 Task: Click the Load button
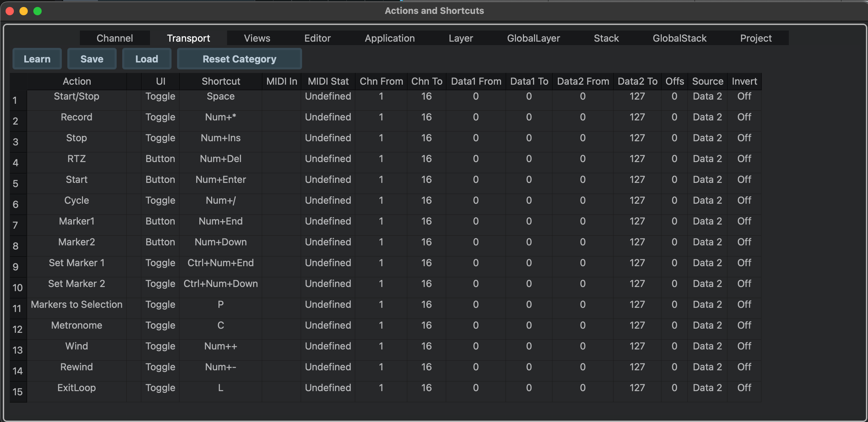[x=147, y=59]
